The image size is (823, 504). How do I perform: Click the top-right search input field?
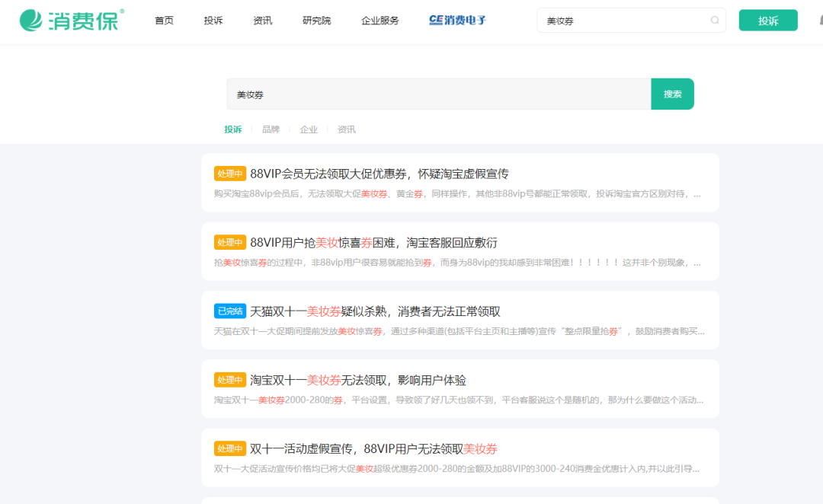(x=625, y=20)
